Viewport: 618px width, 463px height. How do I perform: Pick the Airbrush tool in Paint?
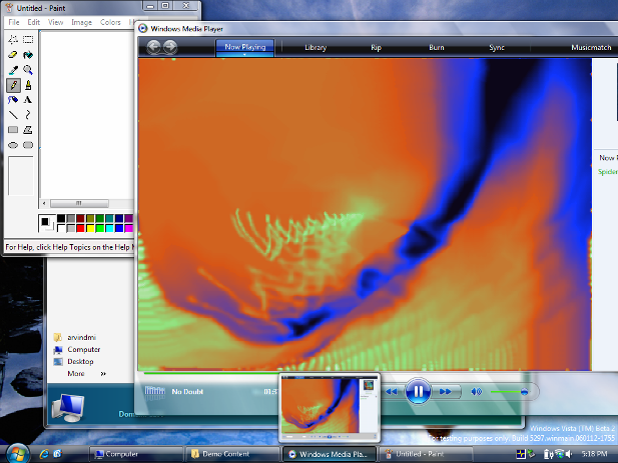pyautogui.click(x=13, y=100)
